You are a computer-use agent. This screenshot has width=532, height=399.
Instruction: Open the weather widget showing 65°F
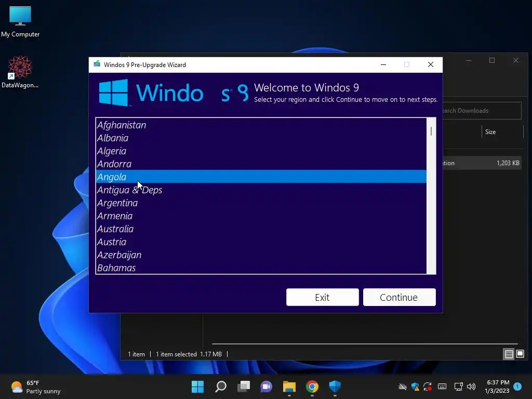[x=36, y=387]
